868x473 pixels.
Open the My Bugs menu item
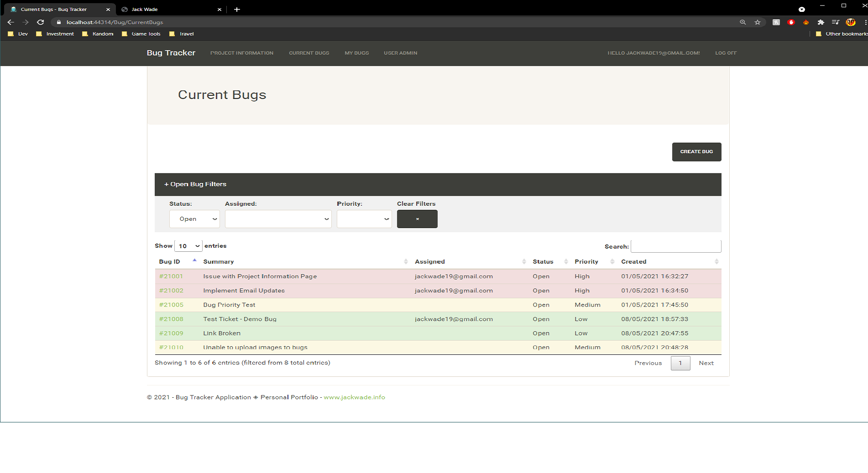point(356,53)
